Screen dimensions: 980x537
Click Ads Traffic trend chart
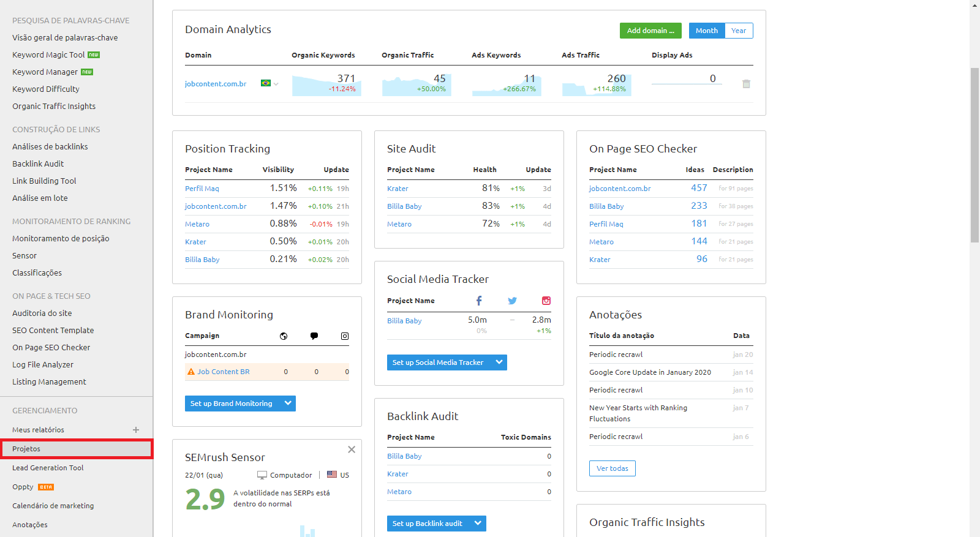pos(597,84)
